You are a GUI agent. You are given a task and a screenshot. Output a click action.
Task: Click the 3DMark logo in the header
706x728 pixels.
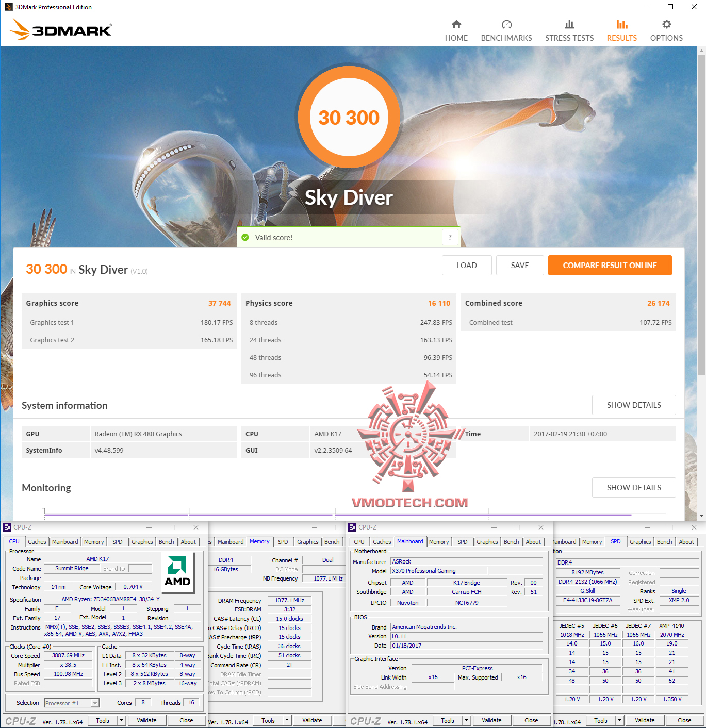[61, 29]
